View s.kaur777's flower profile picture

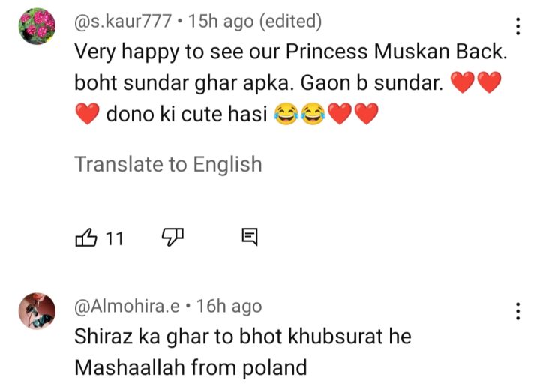(37, 28)
